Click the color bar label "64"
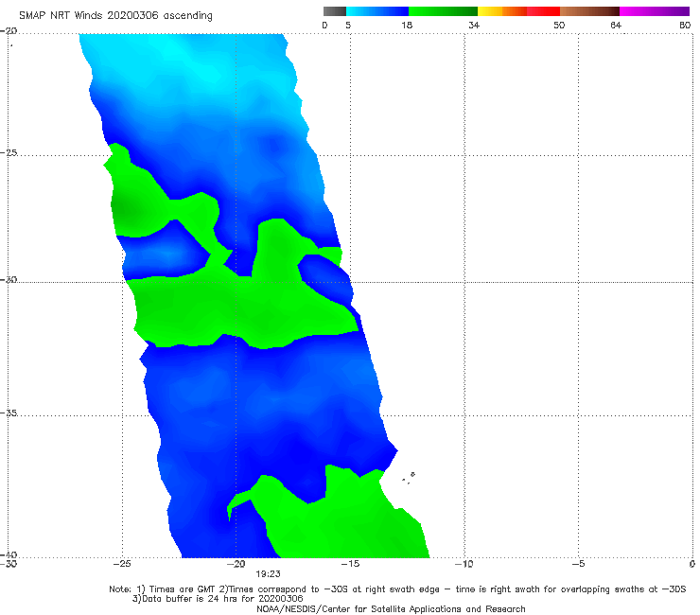This screenshot has width=700, height=615. (616, 26)
